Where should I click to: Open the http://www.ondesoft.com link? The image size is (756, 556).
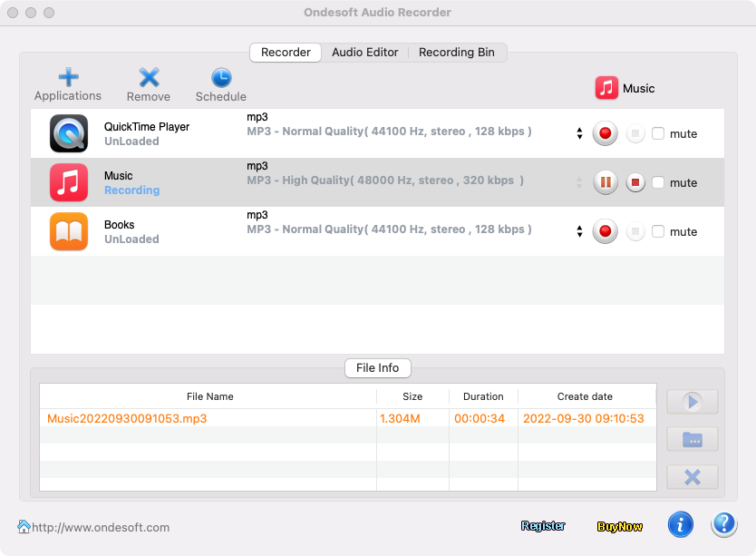click(101, 528)
